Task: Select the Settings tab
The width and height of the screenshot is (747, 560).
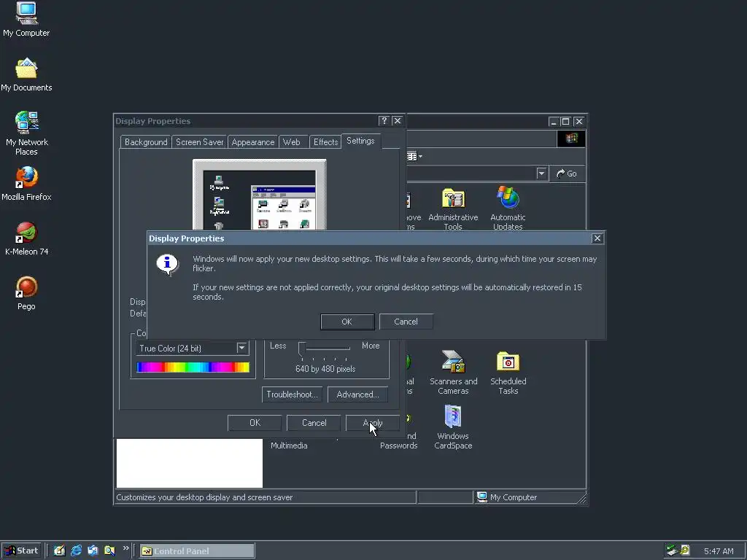Action: tap(360, 141)
